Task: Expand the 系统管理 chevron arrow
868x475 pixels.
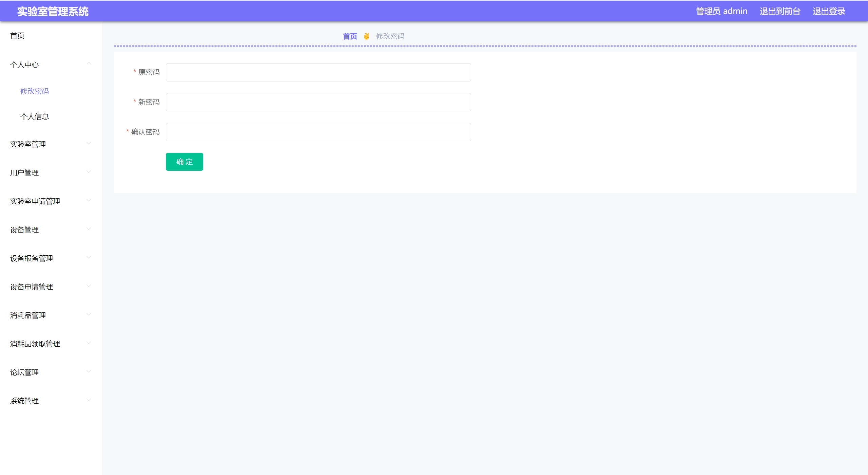Action: [x=89, y=400]
